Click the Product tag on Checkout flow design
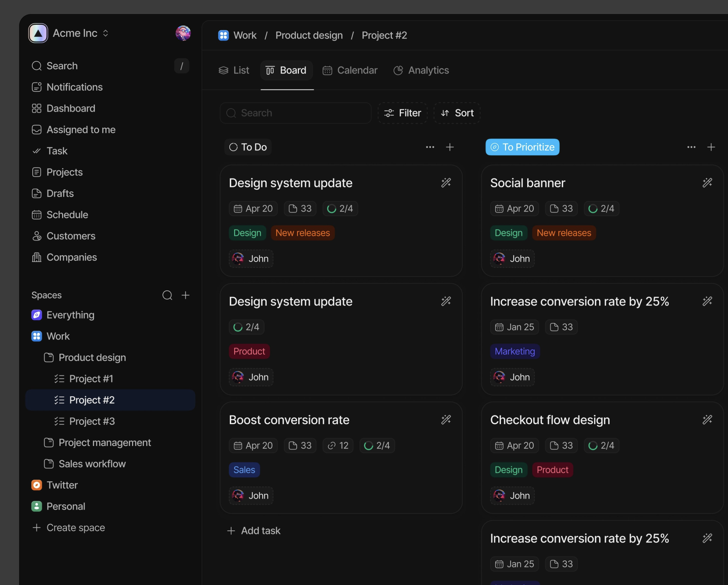This screenshot has width=728, height=585. click(x=553, y=470)
